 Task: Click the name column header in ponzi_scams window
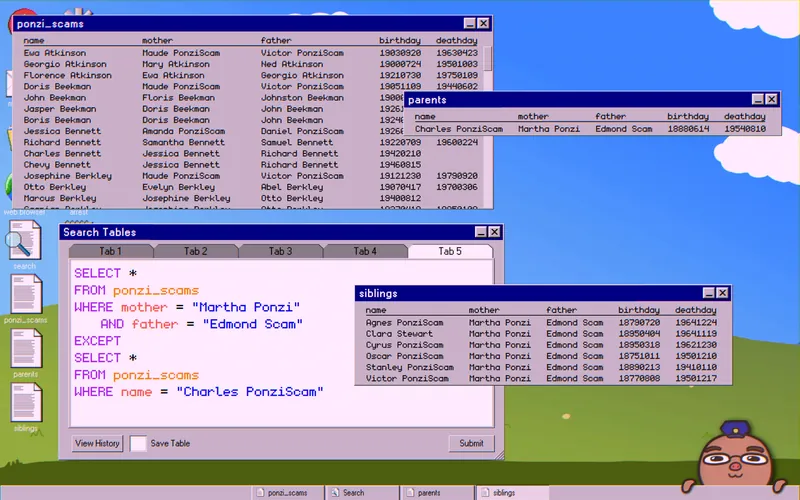click(x=34, y=40)
